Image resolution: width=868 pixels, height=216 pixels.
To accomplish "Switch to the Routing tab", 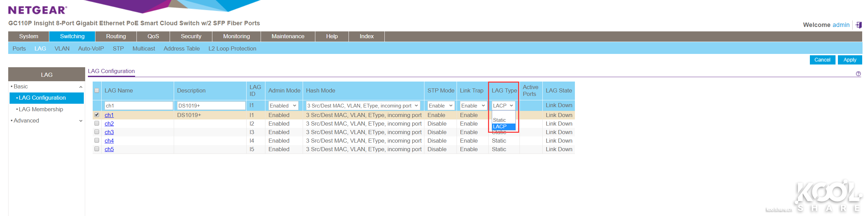I will 116,36.
